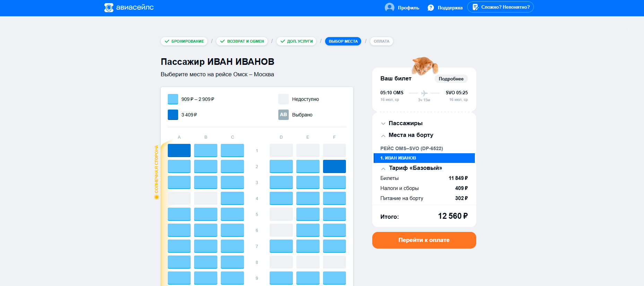644x286 pixels.
Task: Click the cat mascot image
Action: coord(425,66)
